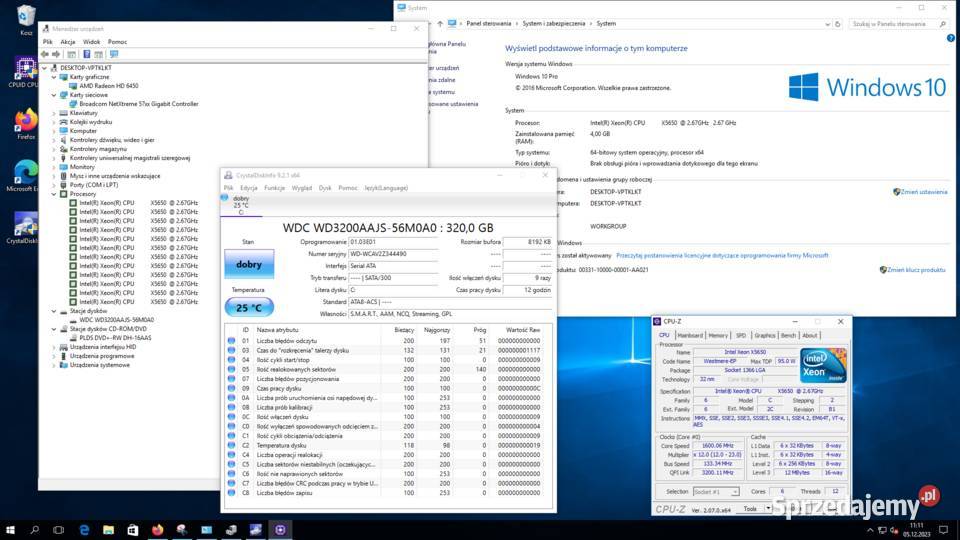Switch to CPU-Z purple icon on the taskbar
Screen dimensions: 960x540
pyautogui.click(x=280, y=530)
